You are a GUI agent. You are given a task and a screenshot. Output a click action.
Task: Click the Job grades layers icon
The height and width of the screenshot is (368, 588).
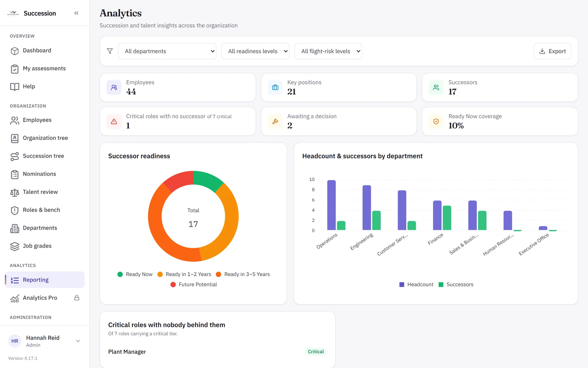15,246
